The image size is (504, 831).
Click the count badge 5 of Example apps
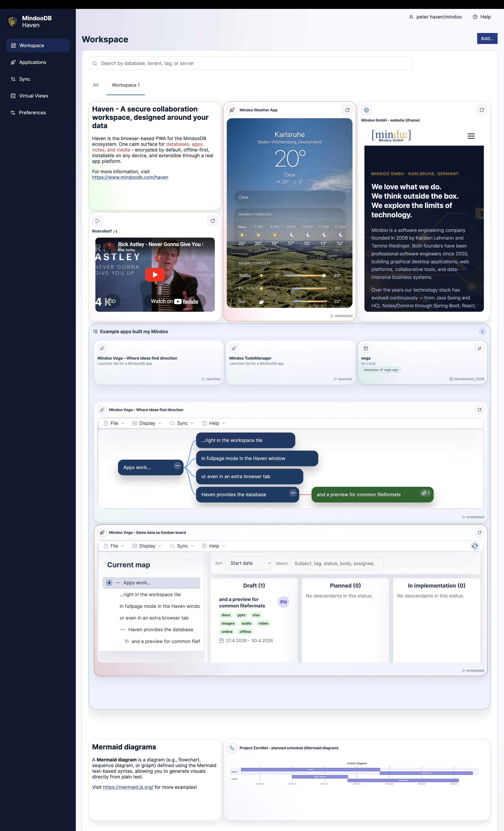(x=482, y=332)
